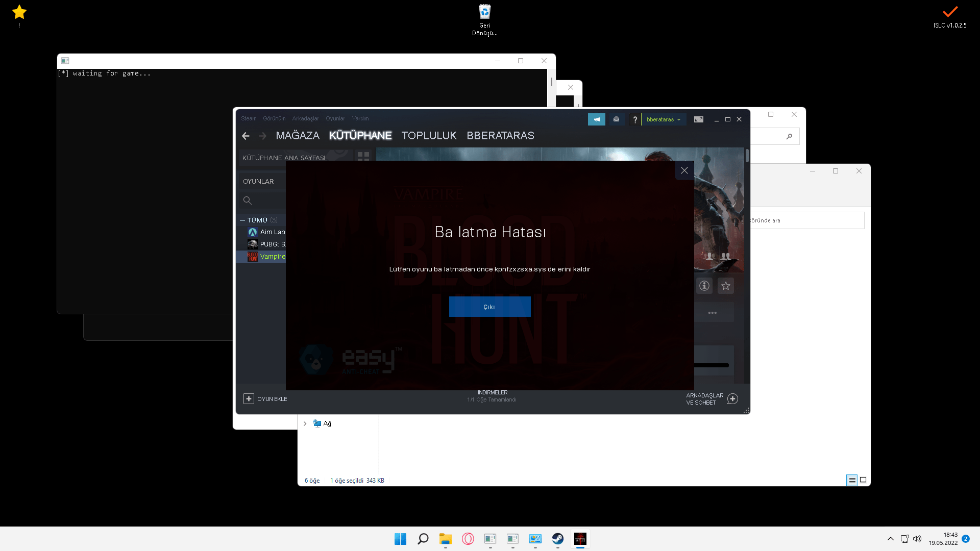Open the Görünüm menu

point(274,118)
